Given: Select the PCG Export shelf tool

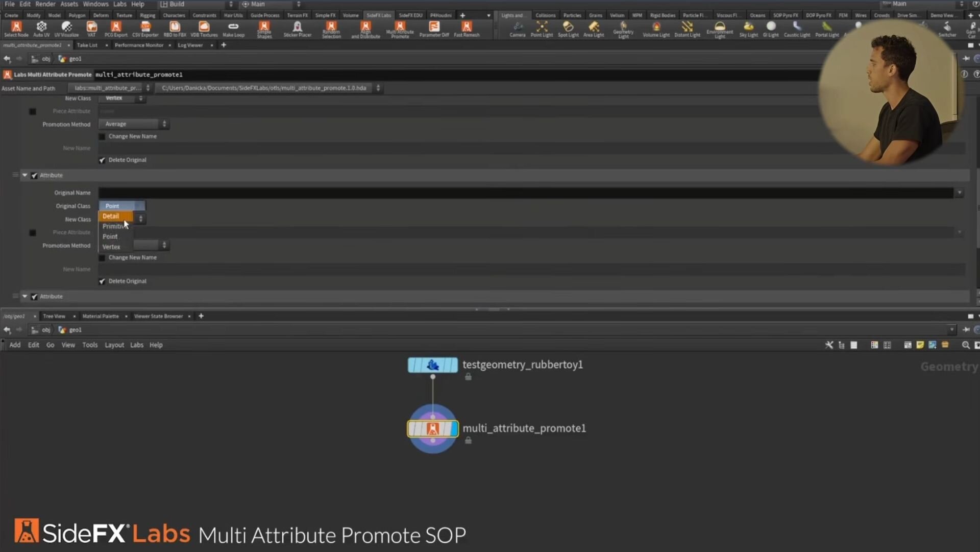Looking at the screenshot, I should click(x=116, y=29).
